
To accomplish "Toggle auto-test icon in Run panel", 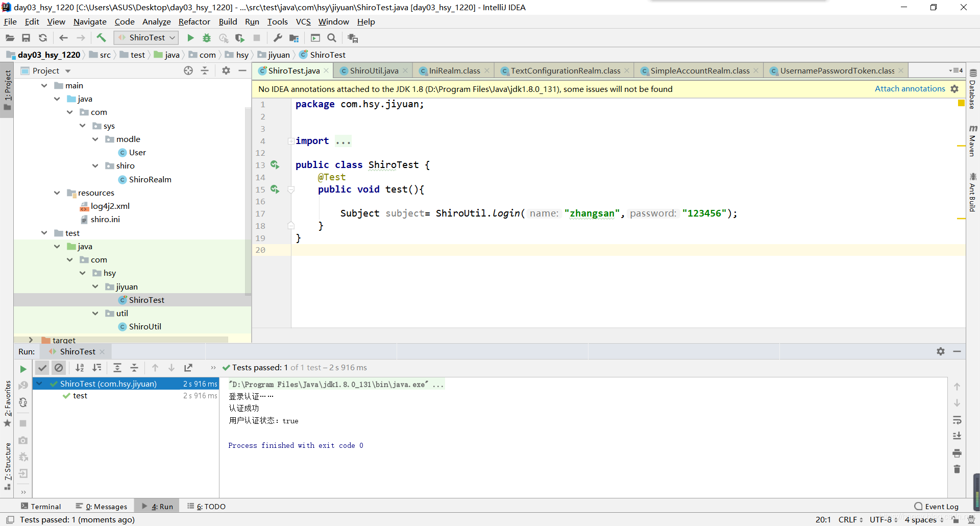I will (x=23, y=402).
